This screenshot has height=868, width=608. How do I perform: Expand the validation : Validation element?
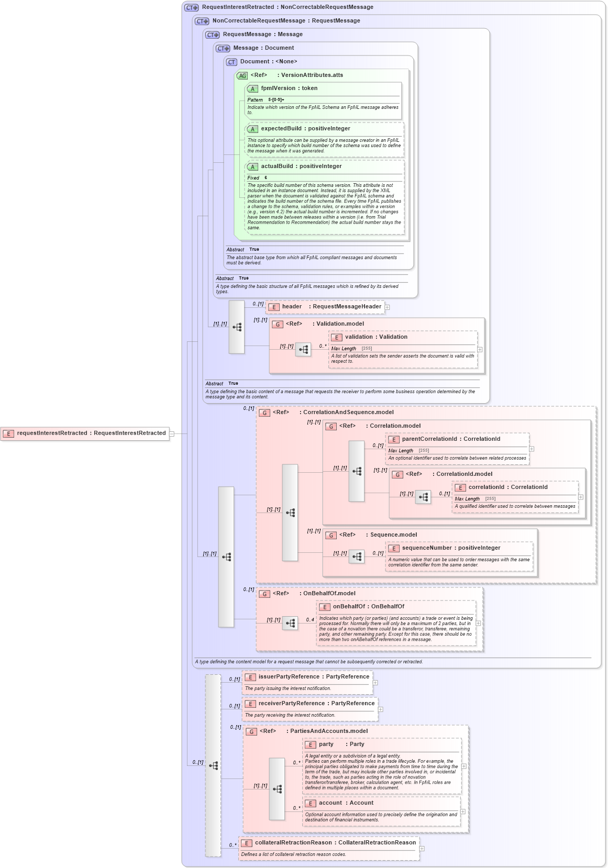tap(480, 349)
